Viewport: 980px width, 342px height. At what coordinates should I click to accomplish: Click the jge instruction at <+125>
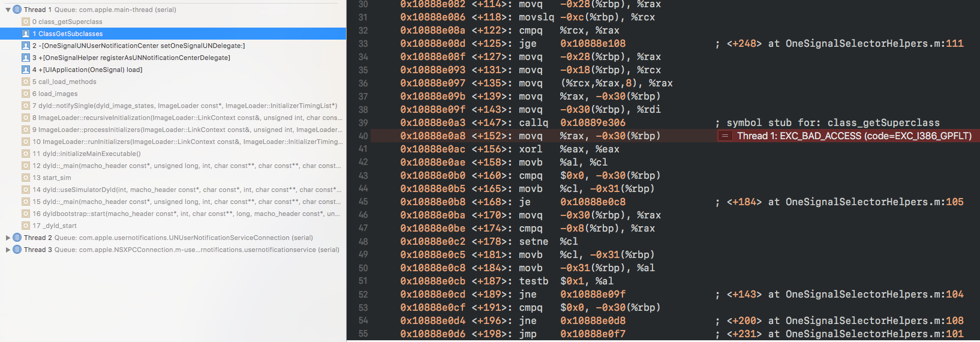click(528, 44)
